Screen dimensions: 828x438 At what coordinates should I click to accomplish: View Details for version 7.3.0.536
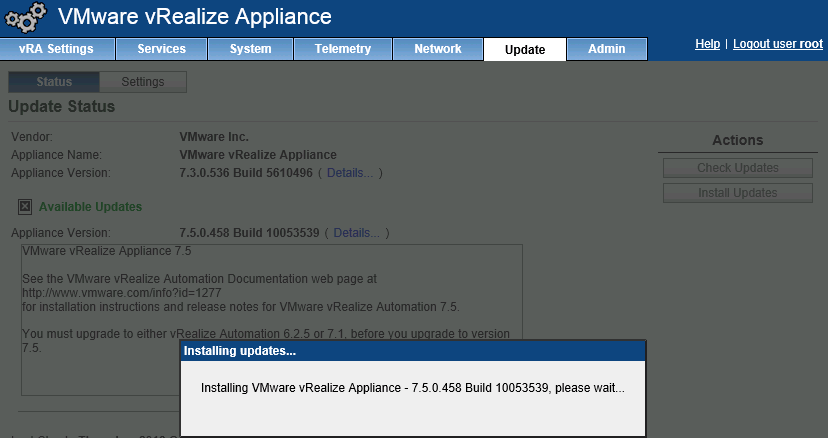[349, 173]
